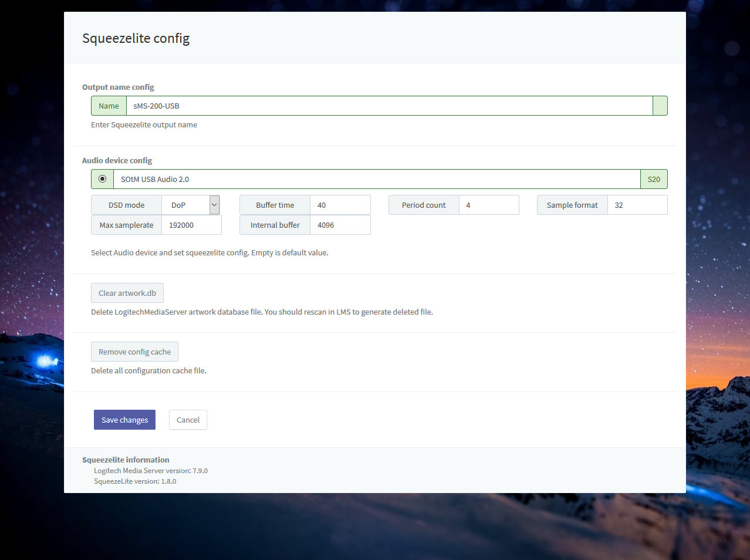Click the DSD mode label
This screenshot has height=560, width=750.
pos(126,205)
